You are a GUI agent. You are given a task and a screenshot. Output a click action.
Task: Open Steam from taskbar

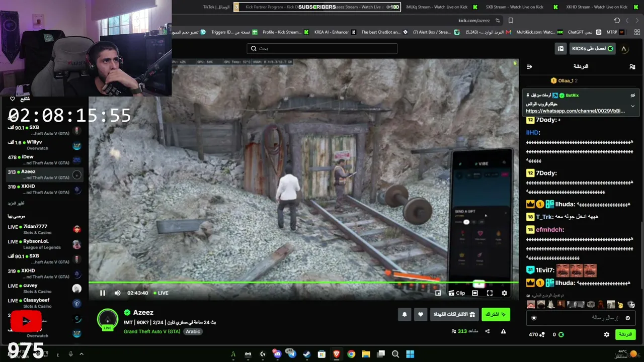(x=307, y=354)
